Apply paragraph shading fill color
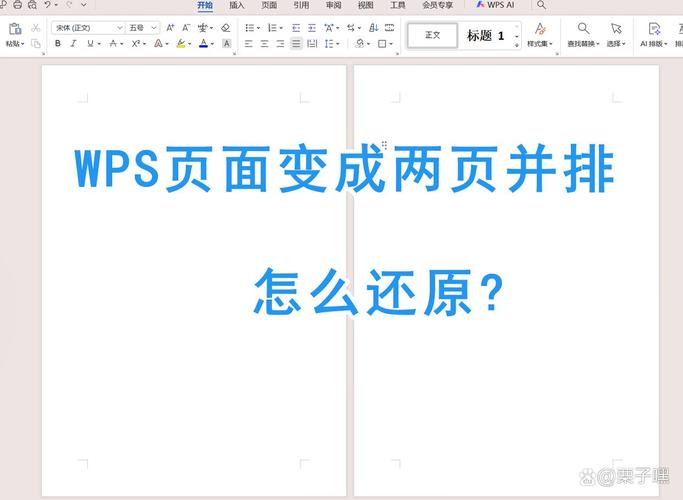Image resolution: width=683 pixels, height=500 pixels. pos(360,44)
